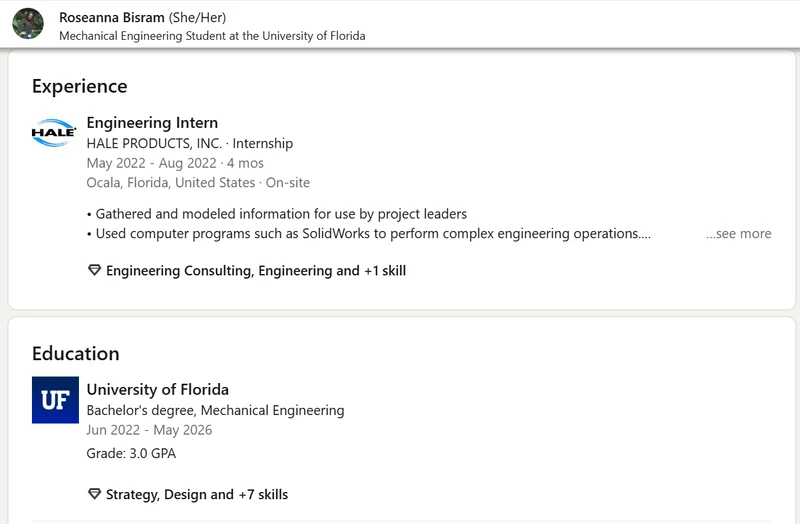Screen dimensions: 800x524
Task: Click "HALE PRODUCTS, INC. · Internship" text
Action: click(x=189, y=143)
